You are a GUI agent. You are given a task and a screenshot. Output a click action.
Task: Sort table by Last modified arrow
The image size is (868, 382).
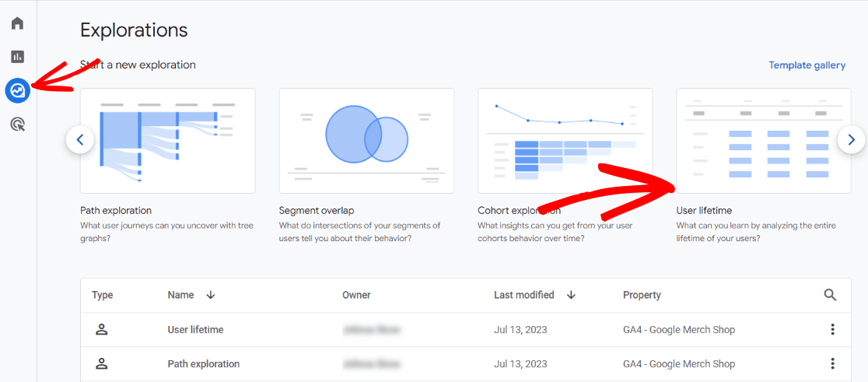(571, 295)
